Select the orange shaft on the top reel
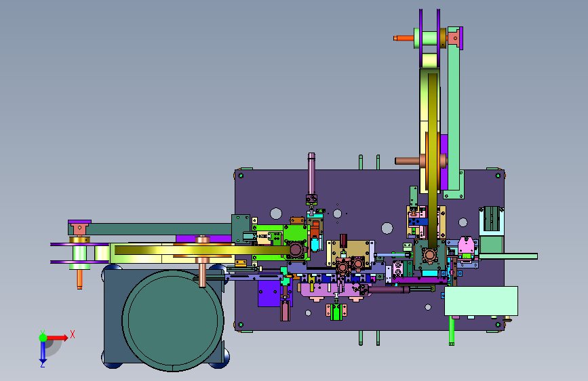588x381 pixels. (404, 38)
